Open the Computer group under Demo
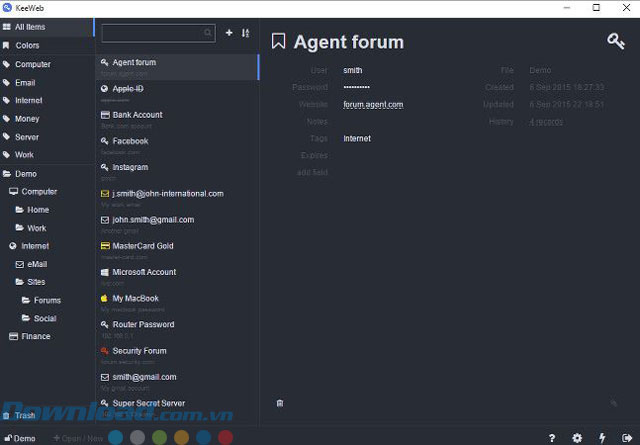The height and width of the screenshot is (445, 640). click(x=47, y=191)
